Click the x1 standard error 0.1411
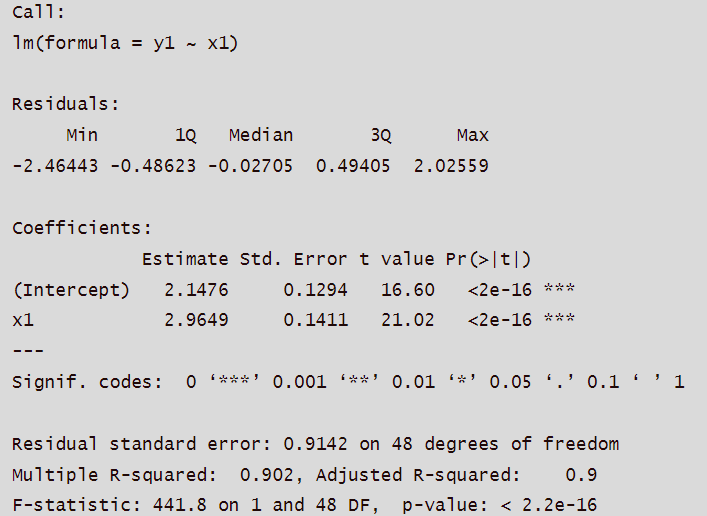Screen dimensions: 707x516 (x=315, y=320)
